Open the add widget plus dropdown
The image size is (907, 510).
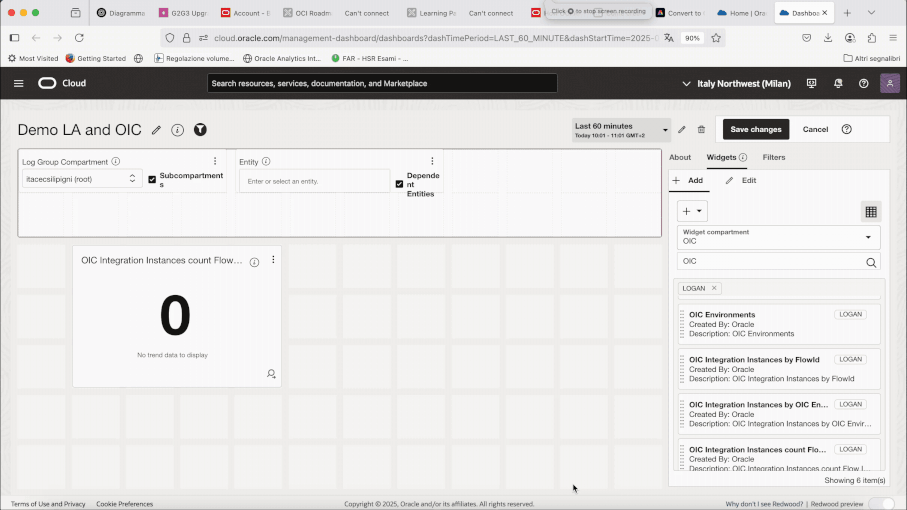[x=692, y=211]
